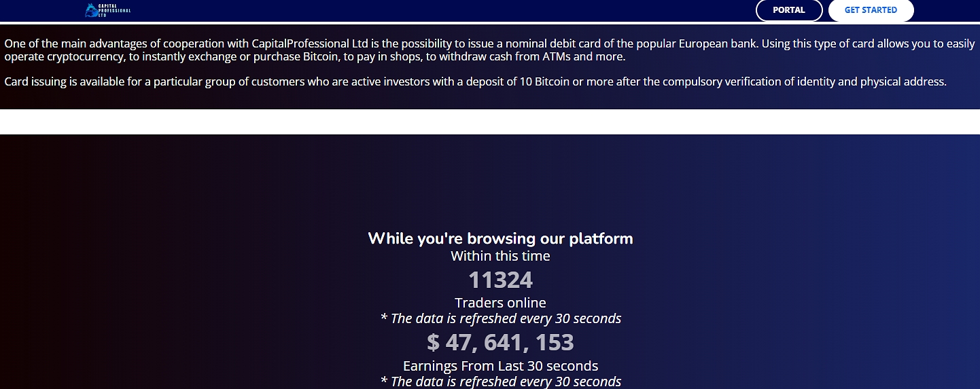Click the white divider band between sections

point(489,122)
